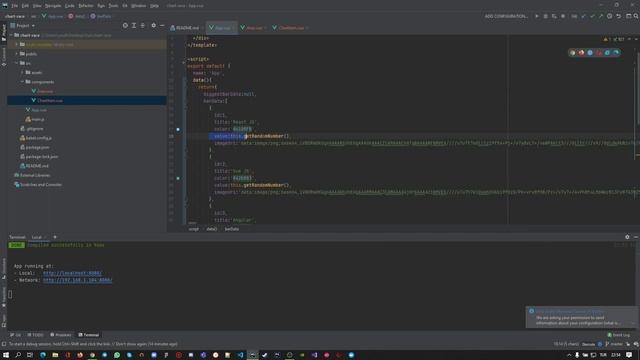Click the Stop square button in toolbar

[x=563, y=16]
